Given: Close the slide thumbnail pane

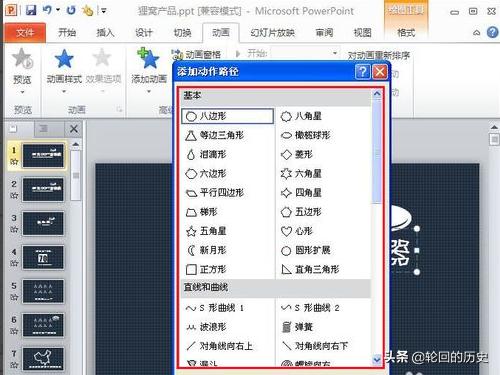Looking at the screenshot, I should coord(74,129).
